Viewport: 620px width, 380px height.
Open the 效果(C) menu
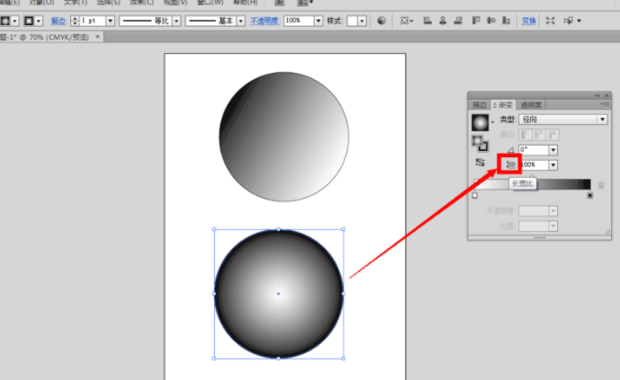(x=142, y=2)
